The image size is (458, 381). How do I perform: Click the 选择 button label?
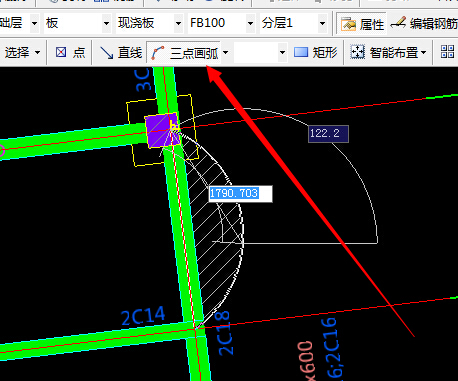(17, 52)
